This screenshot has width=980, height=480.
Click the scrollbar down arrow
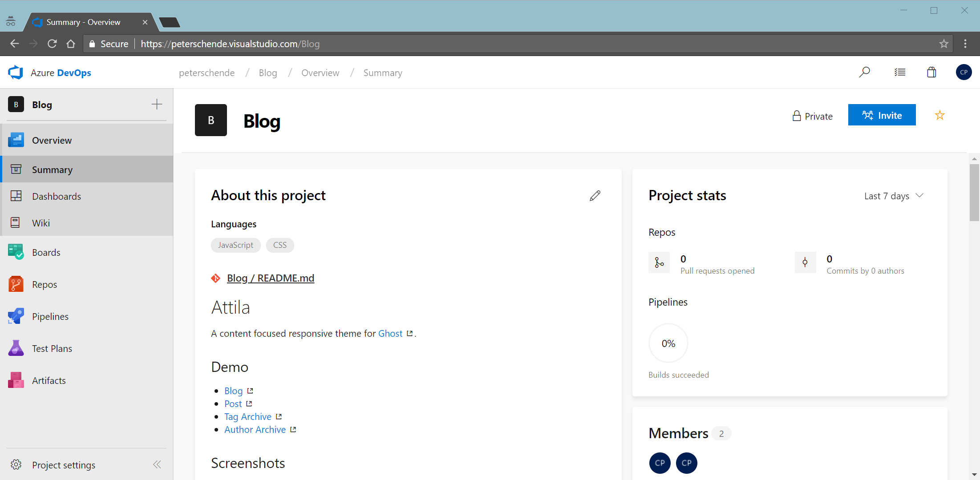975,475
